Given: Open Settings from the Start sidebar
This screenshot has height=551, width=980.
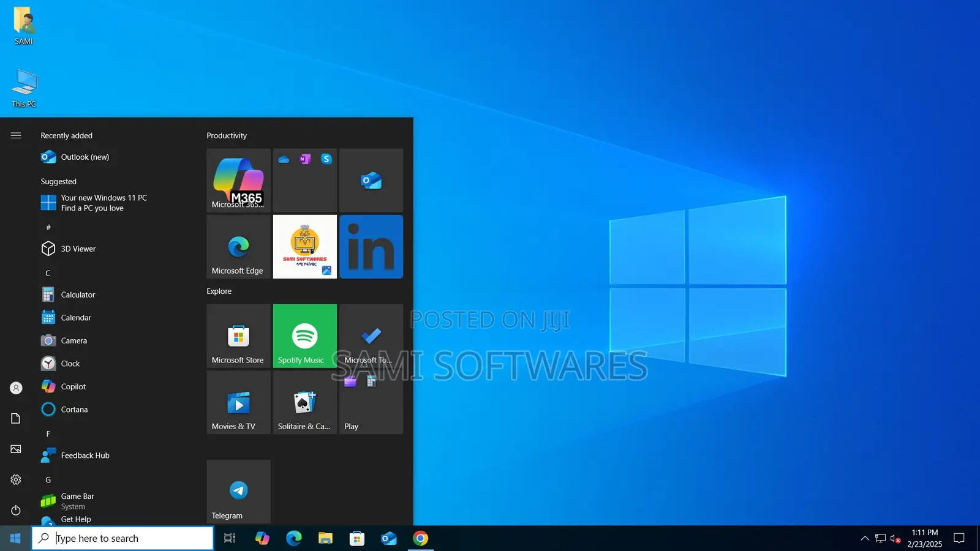Looking at the screenshot, I should [16, 479].
